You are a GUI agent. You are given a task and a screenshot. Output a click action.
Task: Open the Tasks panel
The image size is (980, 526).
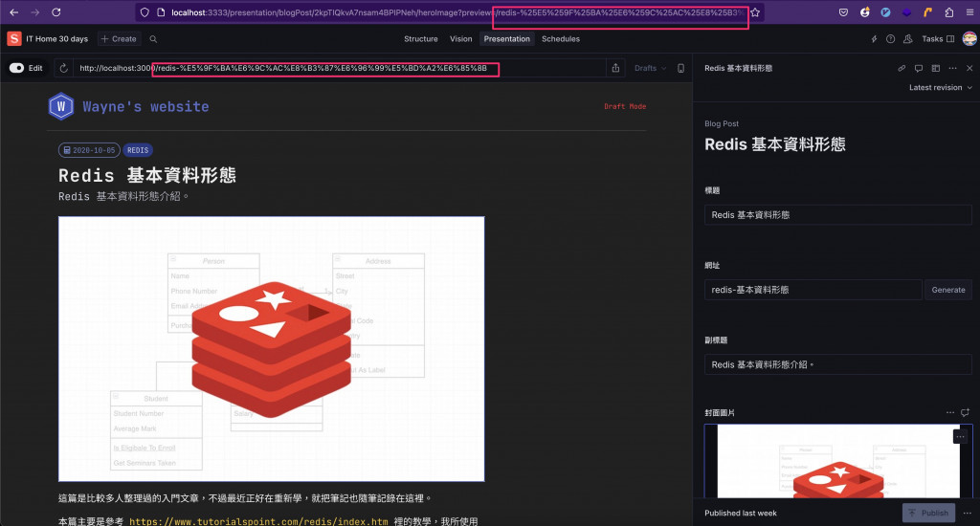[x=938, y=38]
